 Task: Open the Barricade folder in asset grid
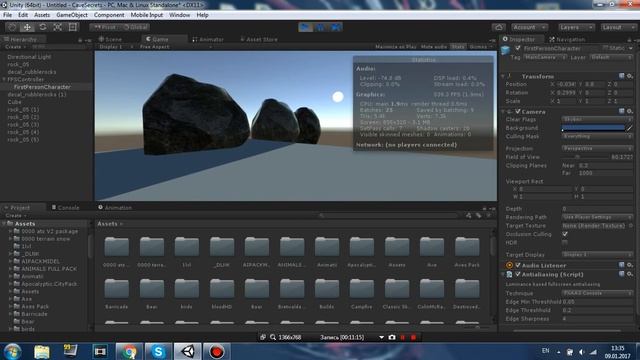(117, 288)
